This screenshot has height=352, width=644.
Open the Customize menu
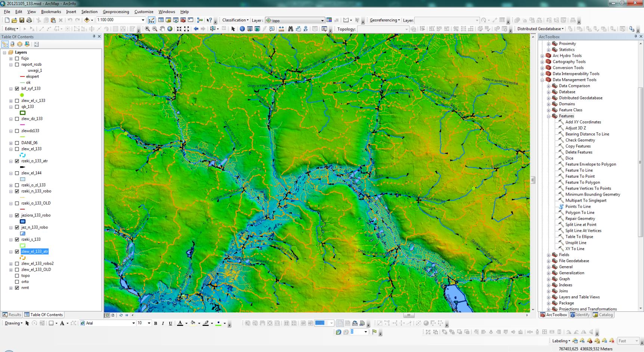(x=144, y=12)
